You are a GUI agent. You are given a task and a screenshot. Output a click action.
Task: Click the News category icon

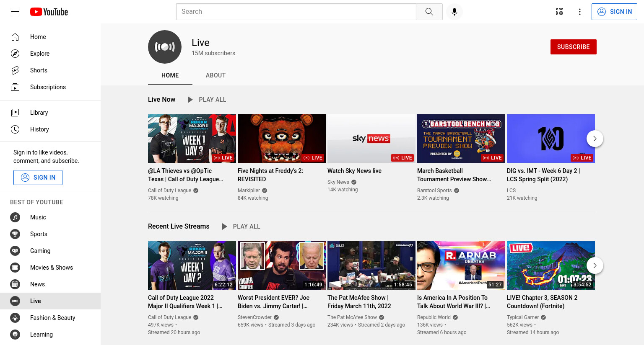point(15,284)
